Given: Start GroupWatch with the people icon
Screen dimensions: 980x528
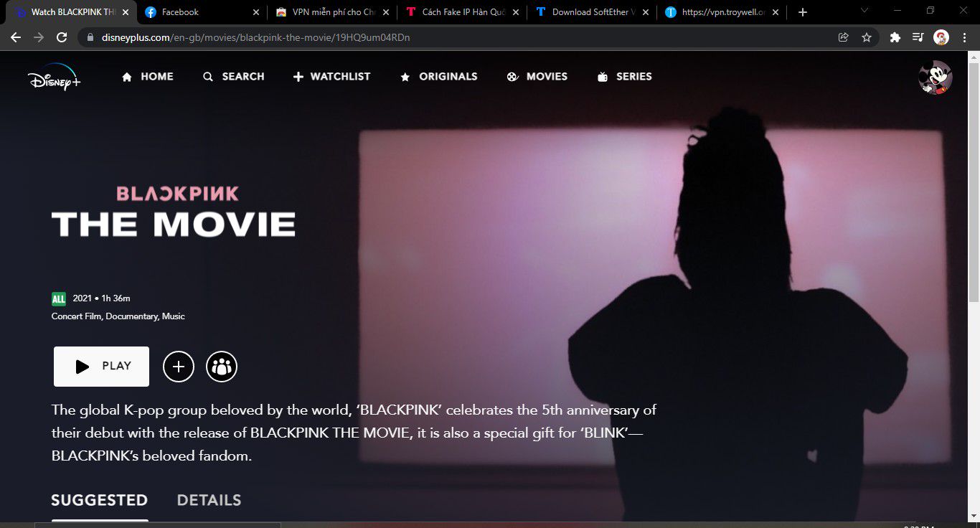Looking at the screenshot, I should [x=222, y=367].
